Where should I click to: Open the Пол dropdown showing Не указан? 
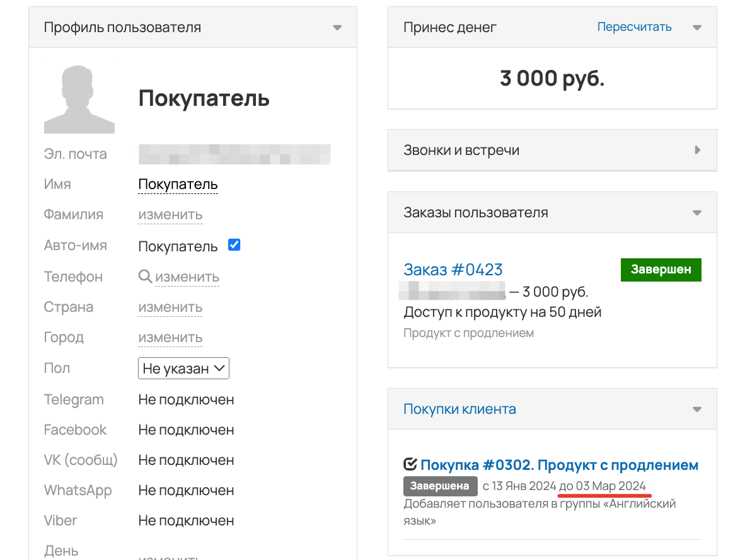click(x=183, y=368)
